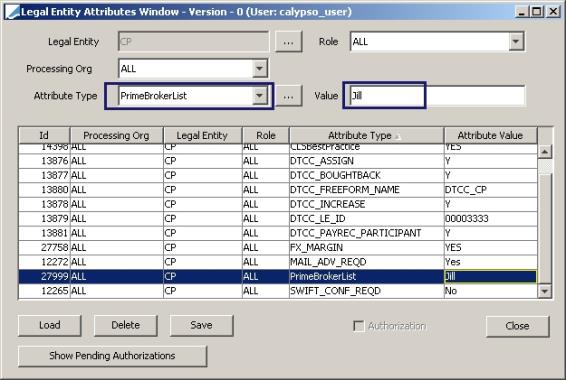Open Legal Entity browse ellipsis button

point(288,42)
